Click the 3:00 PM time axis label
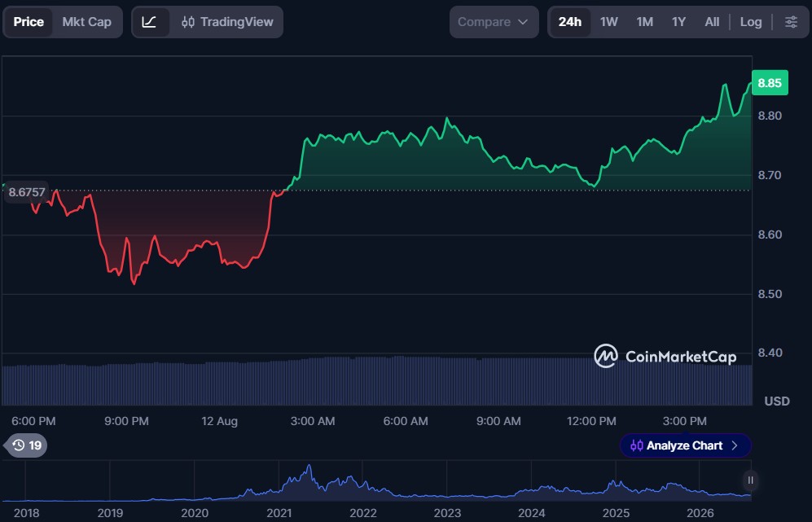812x522 pixels. [684, 421]
